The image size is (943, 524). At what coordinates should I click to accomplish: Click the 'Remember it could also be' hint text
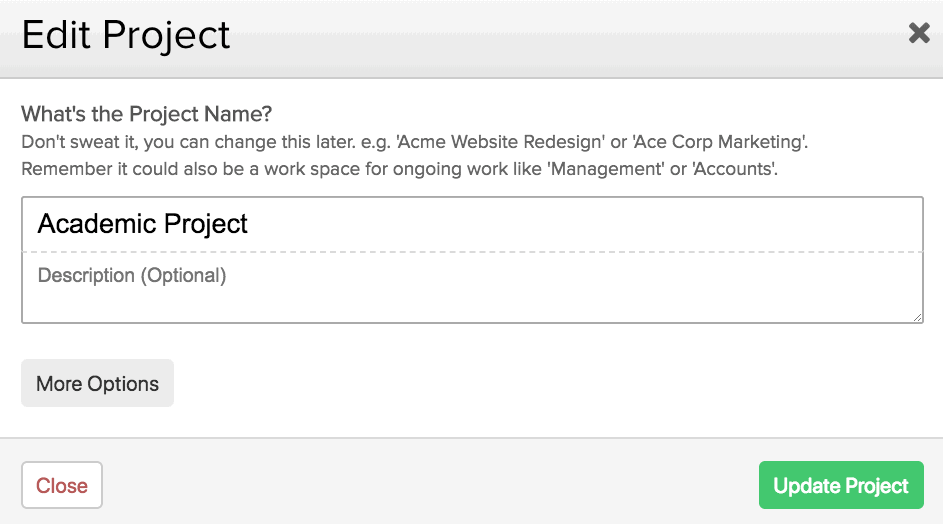[x=399, y=169]
